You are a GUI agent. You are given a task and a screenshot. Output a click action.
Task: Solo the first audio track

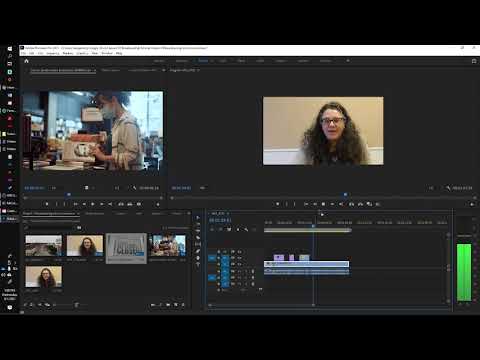pos(245,271)
